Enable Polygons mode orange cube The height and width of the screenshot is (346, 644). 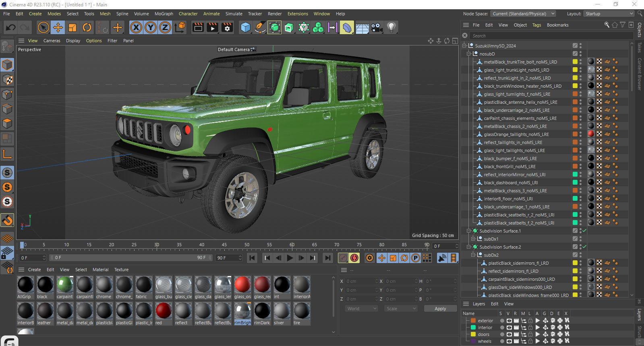point(7,124)
